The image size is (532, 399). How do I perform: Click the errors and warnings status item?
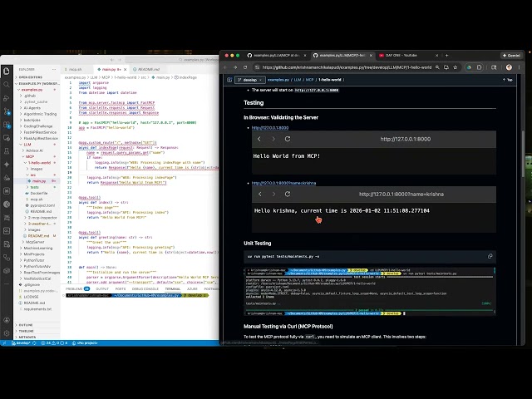[x=54, y=343]
